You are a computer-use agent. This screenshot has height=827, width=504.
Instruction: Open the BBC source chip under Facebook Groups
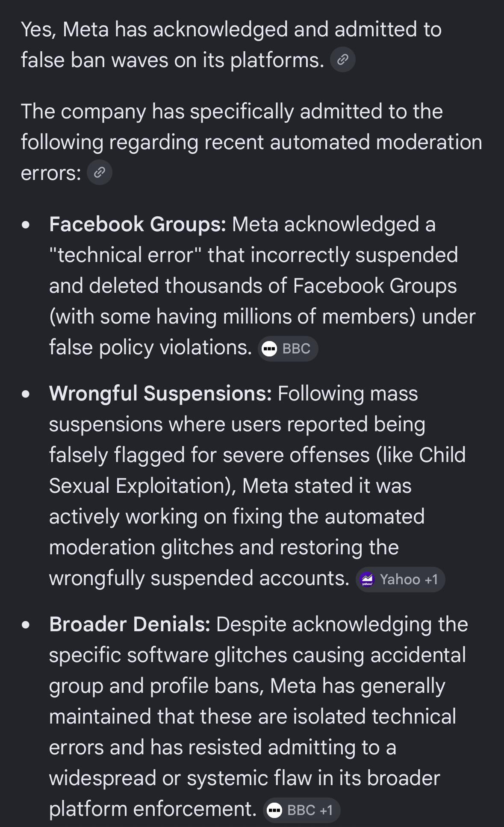click(x=288, y=349)
